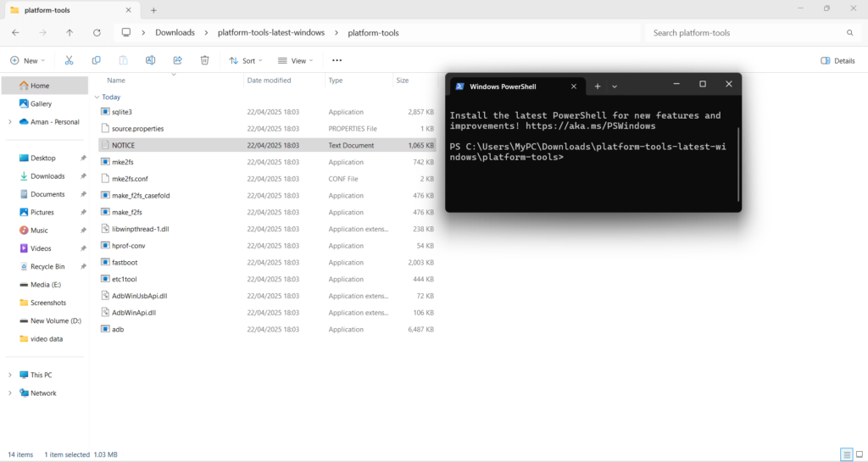Refresh the folder view
This screenshot has height=462, width=868.
click(x=97, y=33)
